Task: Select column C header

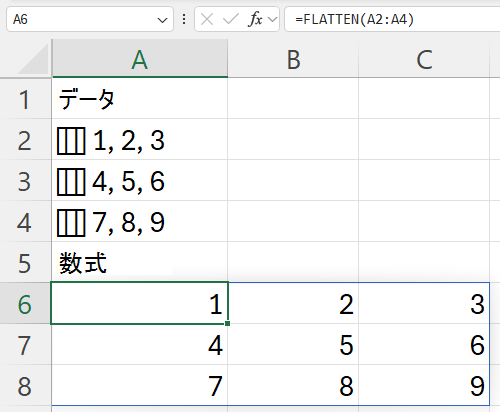Action: [424, 59]
